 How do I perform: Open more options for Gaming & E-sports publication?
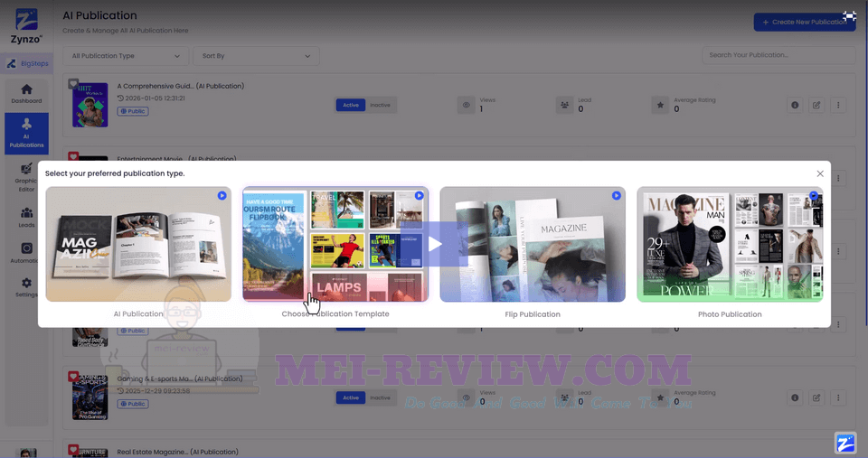[838, 397]
